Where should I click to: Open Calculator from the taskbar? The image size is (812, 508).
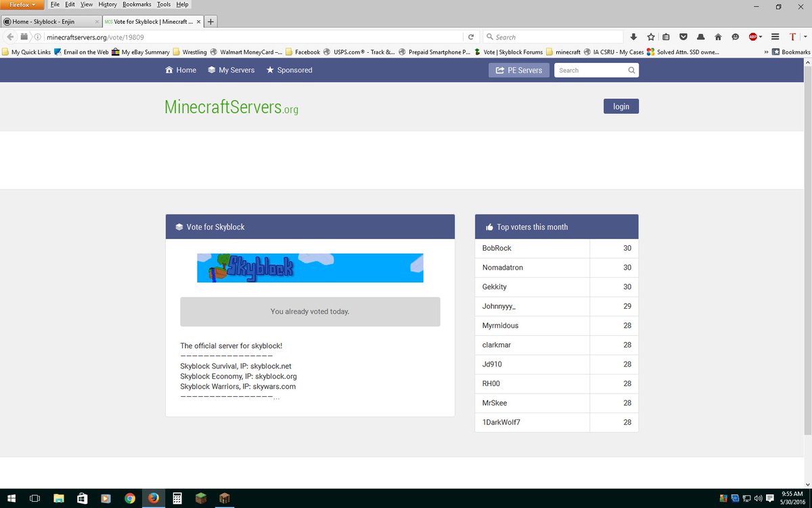177,498
